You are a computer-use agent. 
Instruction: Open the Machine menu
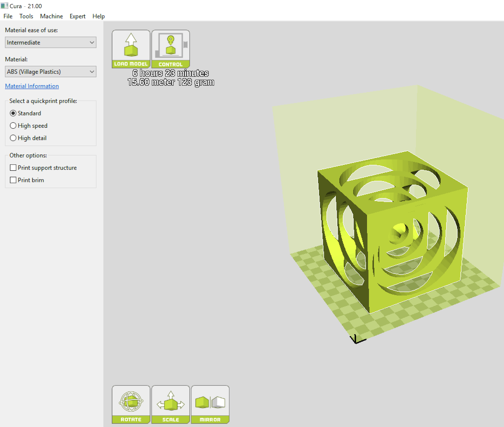51,16
